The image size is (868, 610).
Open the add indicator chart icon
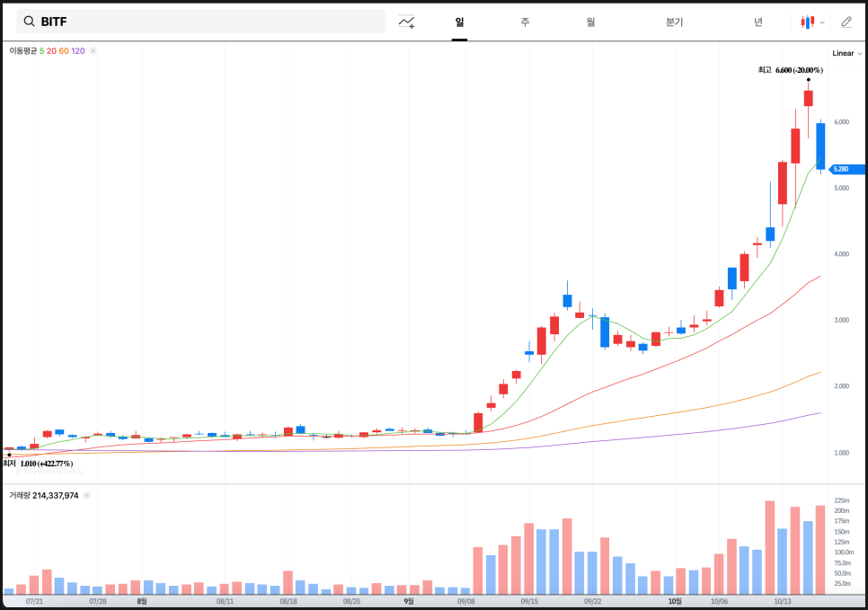tap(407, 22)
